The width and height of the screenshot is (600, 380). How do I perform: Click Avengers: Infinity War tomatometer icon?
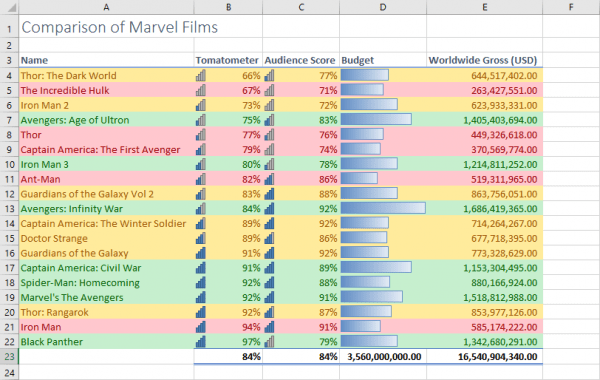pos(201,209)
